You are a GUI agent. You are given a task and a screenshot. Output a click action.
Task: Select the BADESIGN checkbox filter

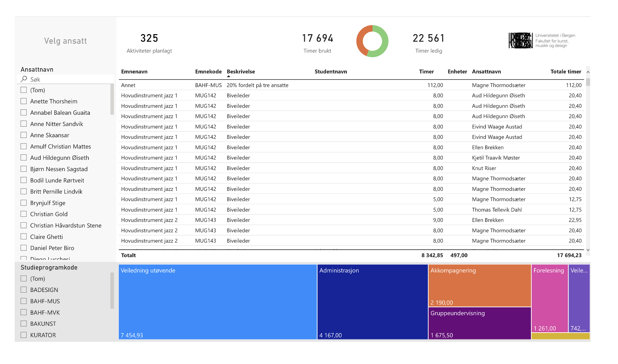[x=24, y=290]
